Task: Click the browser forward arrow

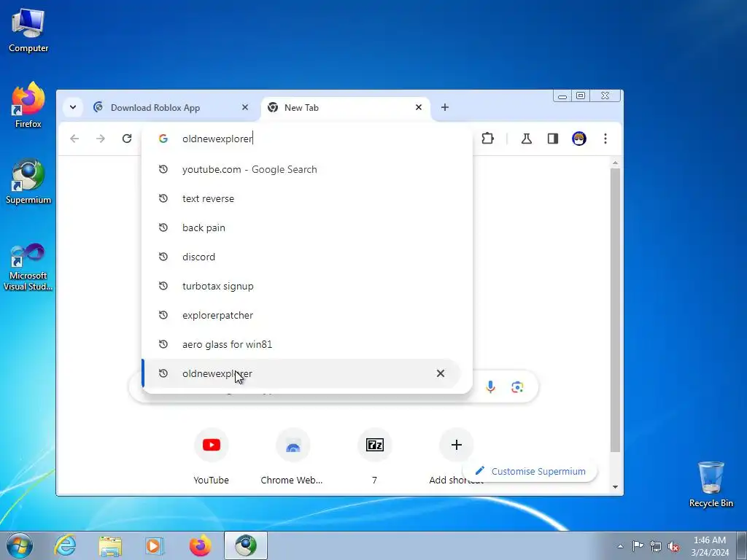Action: 101,139
